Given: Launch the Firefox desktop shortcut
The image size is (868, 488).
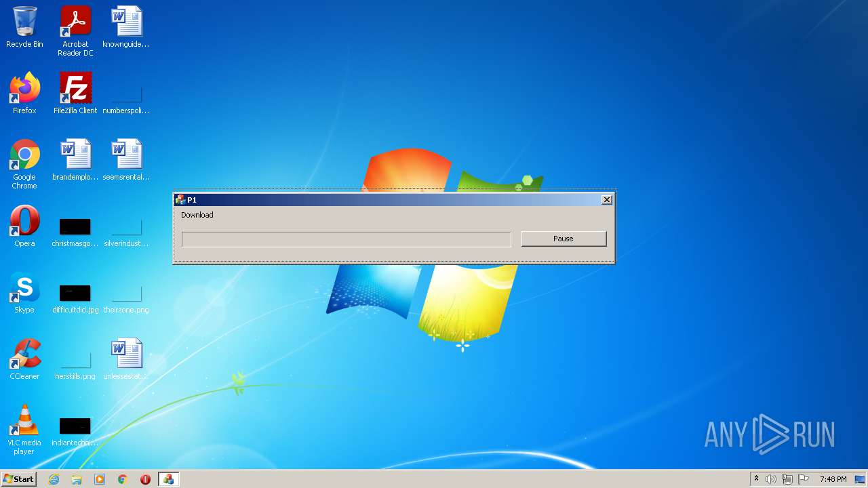Looking at the screenshot, I should 24,94.
